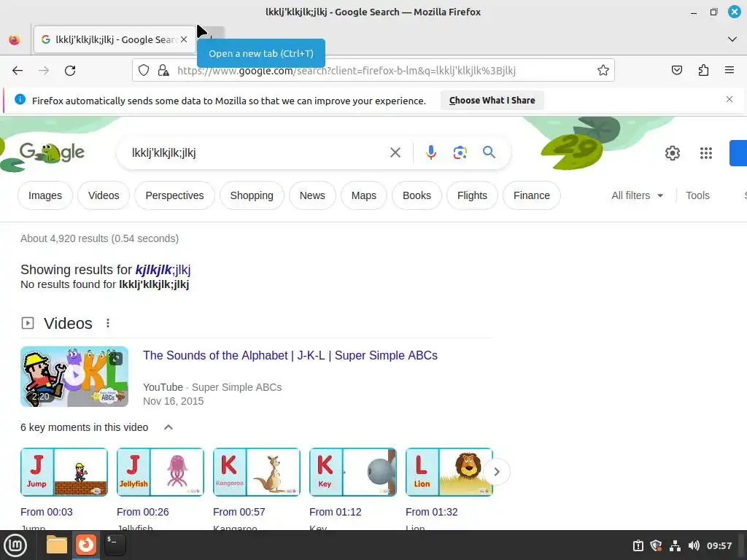Open Google quick settings gear
Viewport: 747px width, 560px height.
click(672, 153)
